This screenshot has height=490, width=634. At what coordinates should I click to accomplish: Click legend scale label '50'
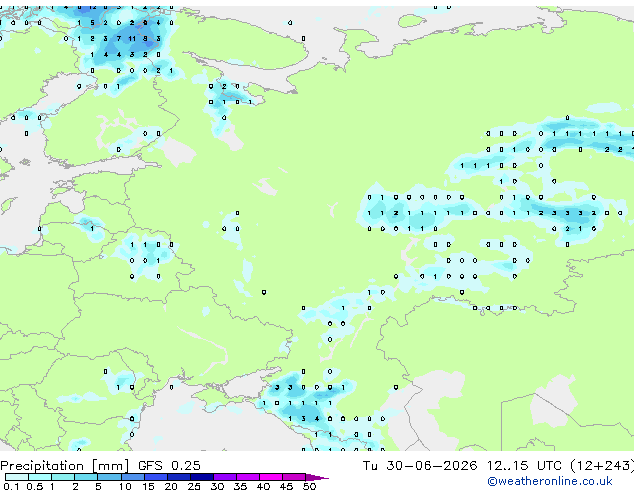[309, 486]
